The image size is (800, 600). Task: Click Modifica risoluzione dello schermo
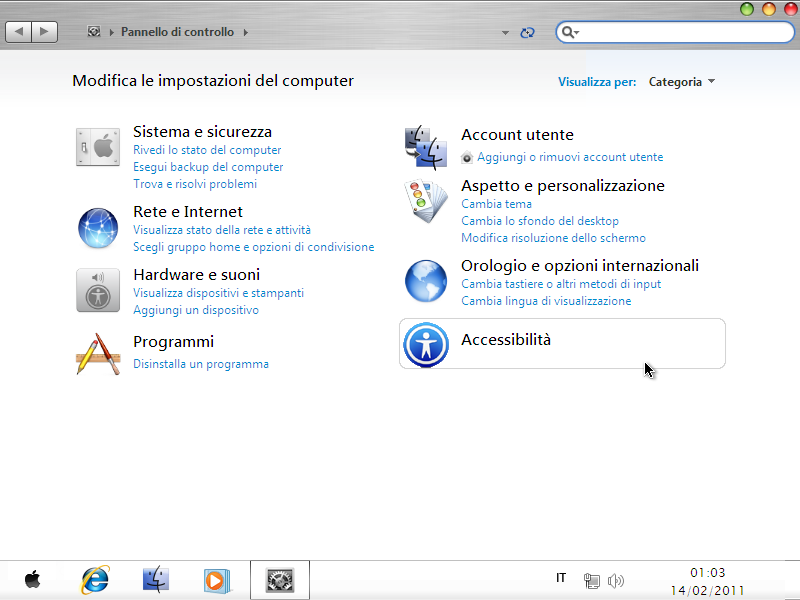point(554,238)
